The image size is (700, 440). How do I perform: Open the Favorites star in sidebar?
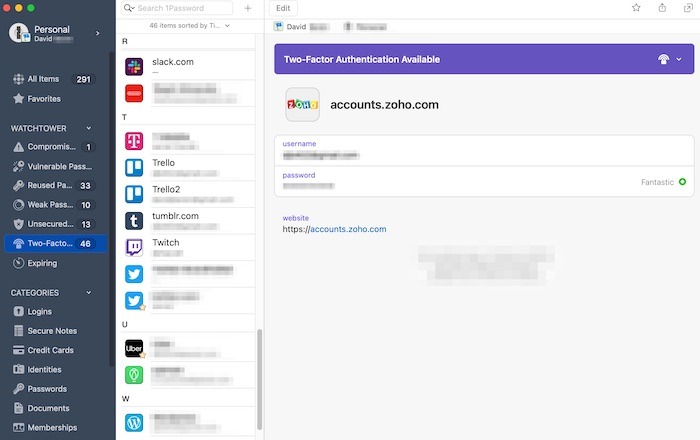pos(20,99)
